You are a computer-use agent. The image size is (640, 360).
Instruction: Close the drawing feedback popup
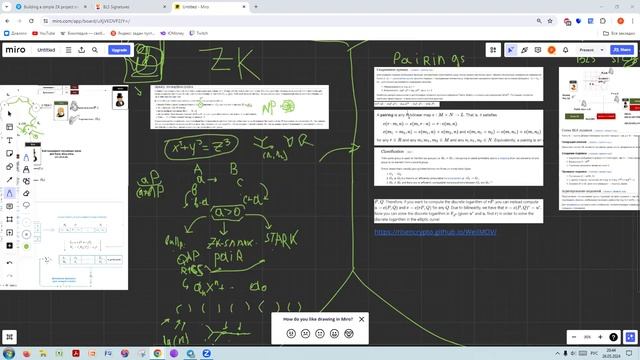click(361, 319)
